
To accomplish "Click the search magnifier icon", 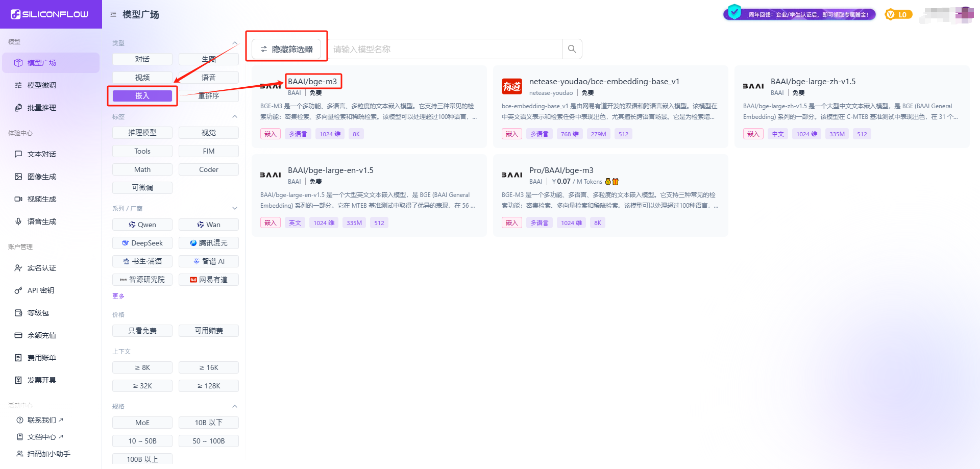I will (x=572, y=49).
